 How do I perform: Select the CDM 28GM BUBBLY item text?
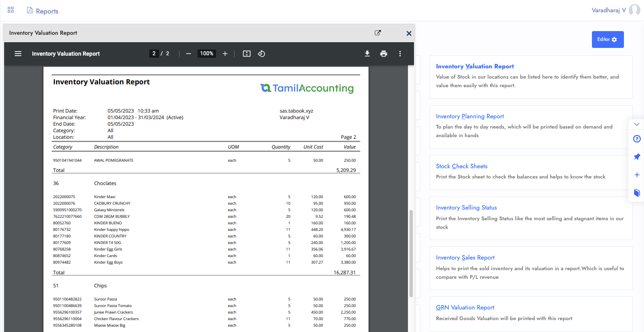[x=112, y=217]
